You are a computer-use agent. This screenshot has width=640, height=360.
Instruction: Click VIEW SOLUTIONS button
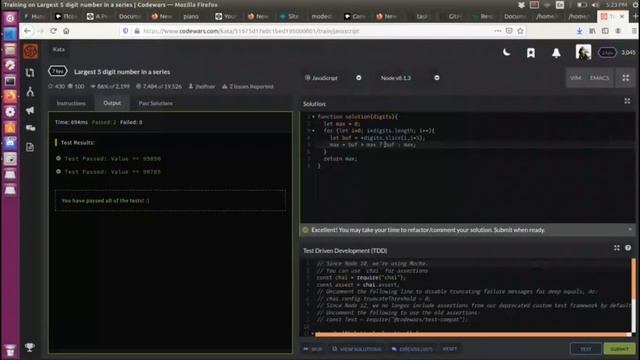click(357, 349)
